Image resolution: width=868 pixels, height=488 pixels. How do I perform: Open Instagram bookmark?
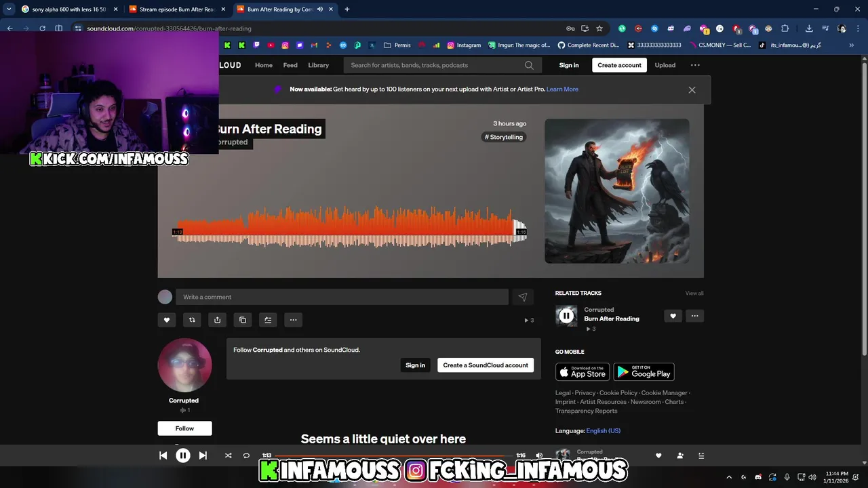(464, 45)
